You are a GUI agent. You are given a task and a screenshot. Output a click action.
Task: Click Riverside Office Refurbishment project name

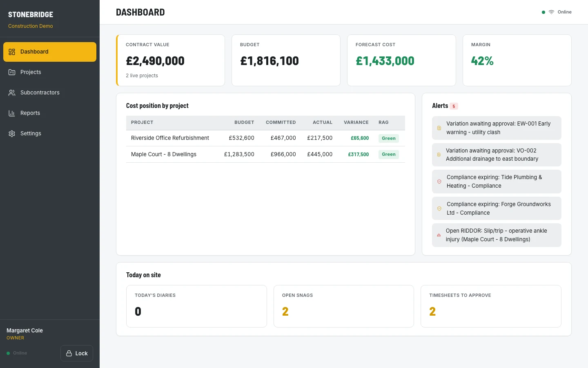[170, 138]
